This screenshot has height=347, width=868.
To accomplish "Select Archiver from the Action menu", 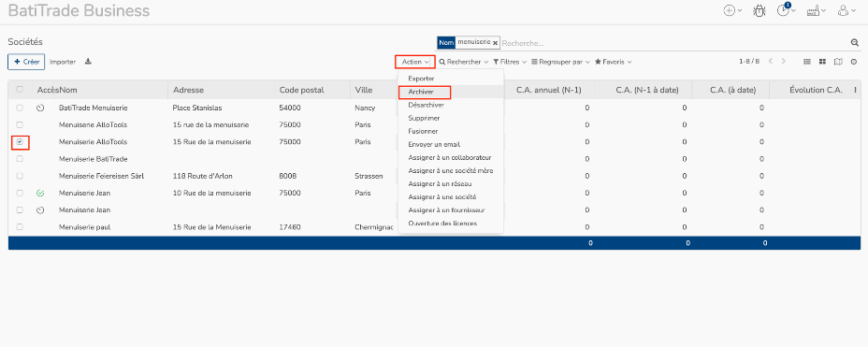I will pos(451,92).
